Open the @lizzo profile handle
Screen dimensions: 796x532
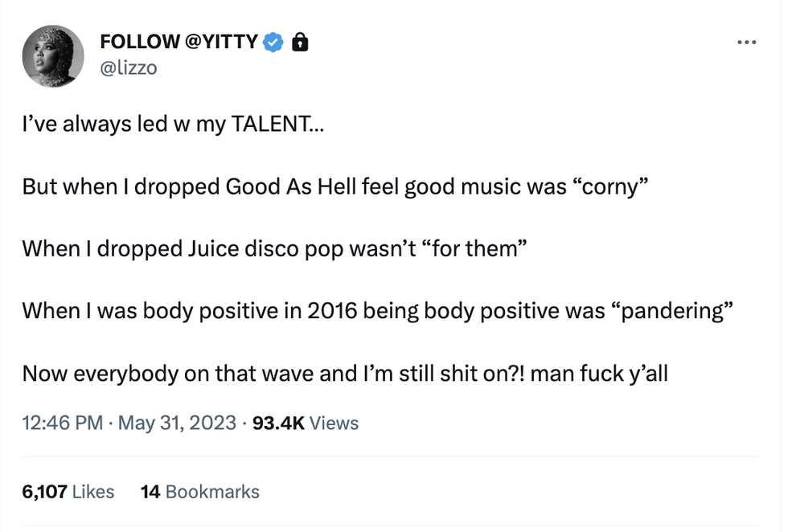125,68
